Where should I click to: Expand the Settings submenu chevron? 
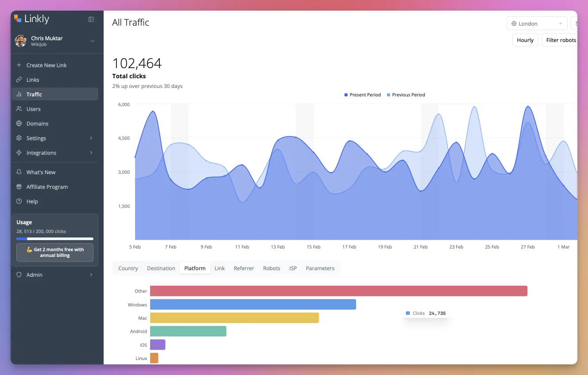tap(91, 138)
